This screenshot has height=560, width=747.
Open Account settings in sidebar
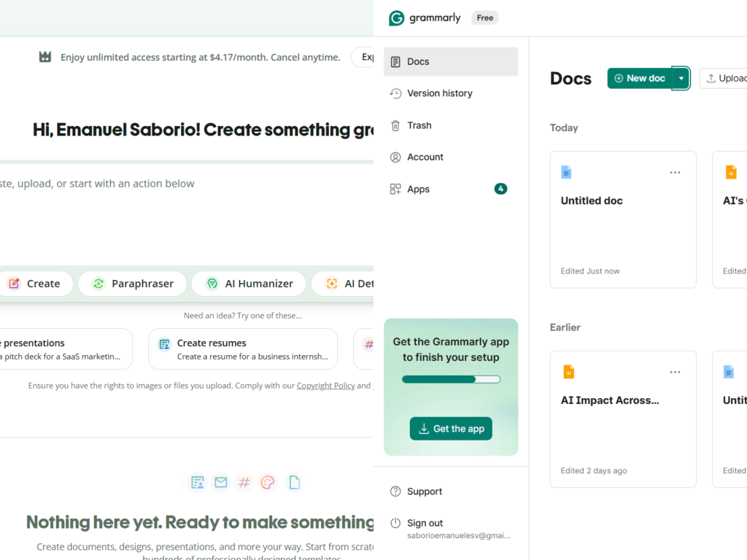[451, 157]
